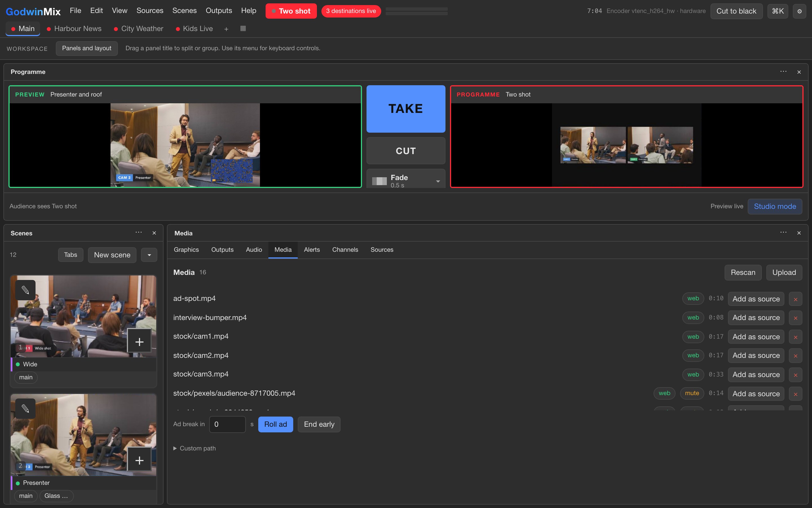Click Cut to black
Viewport: 812px width, 508px height.
[x=736, y=11]
